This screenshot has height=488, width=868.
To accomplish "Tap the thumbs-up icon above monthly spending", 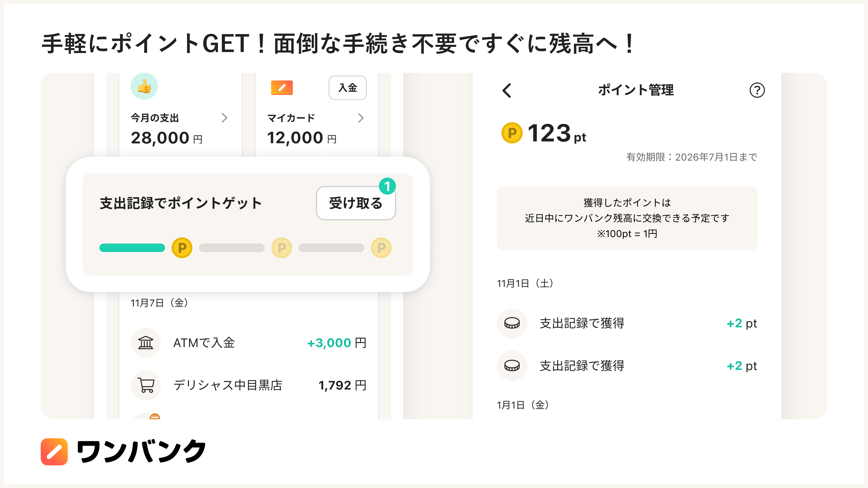I will tap(144, 87).
